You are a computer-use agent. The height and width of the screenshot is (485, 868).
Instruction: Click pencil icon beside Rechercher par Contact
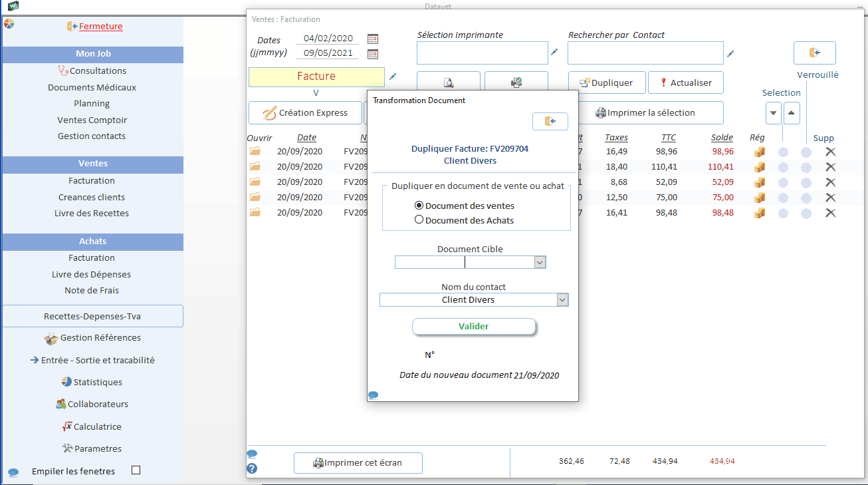point(730,54)
